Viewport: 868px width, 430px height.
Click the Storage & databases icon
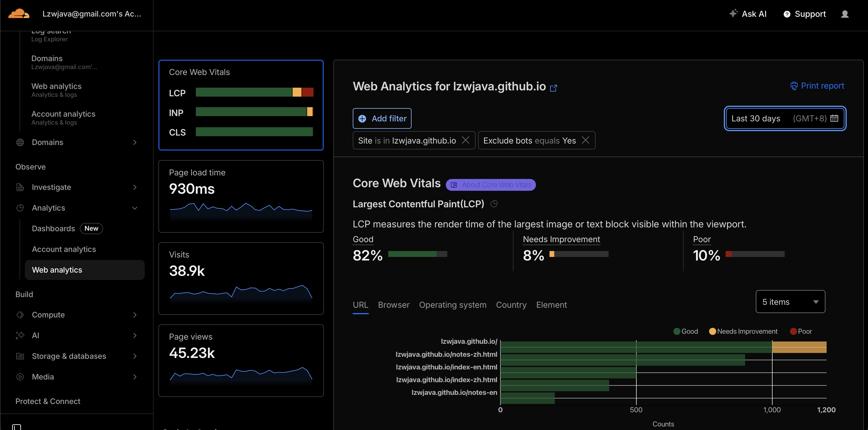tap(20, 356)
